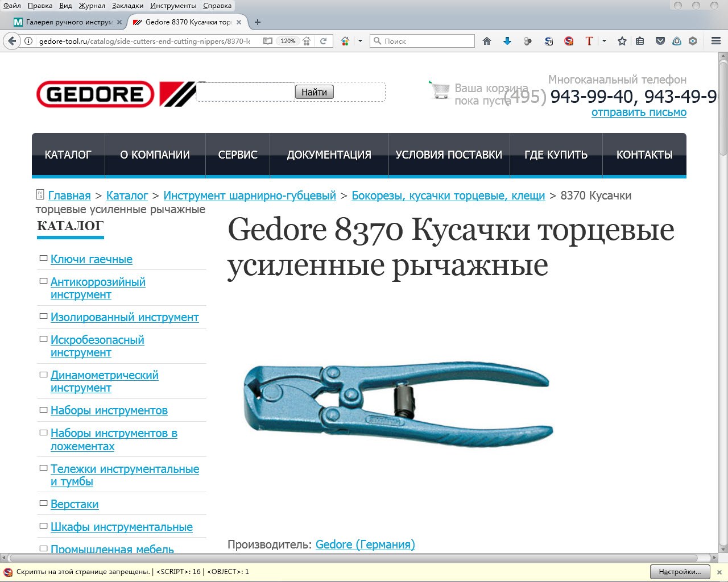Click отправить письмо link
The width and height of the screenshot is (728, 582).
click(639, 112)
